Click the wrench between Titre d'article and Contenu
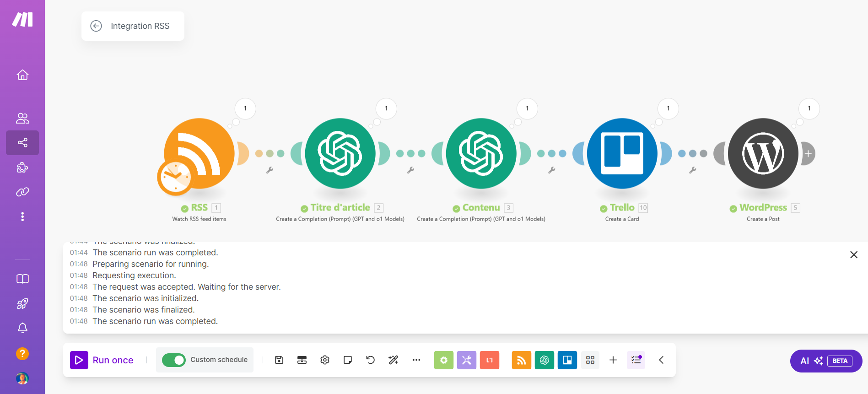The image size is (868, 394). (411, 170)
